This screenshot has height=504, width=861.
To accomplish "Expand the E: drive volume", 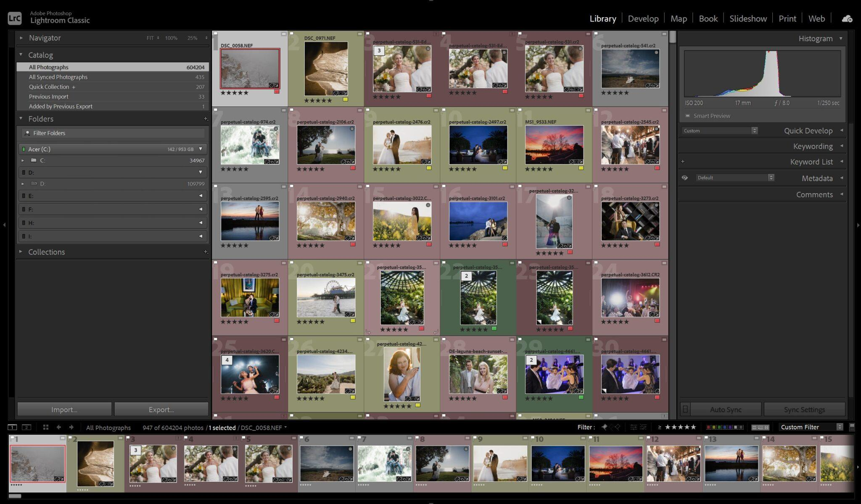I will (114, 196).
